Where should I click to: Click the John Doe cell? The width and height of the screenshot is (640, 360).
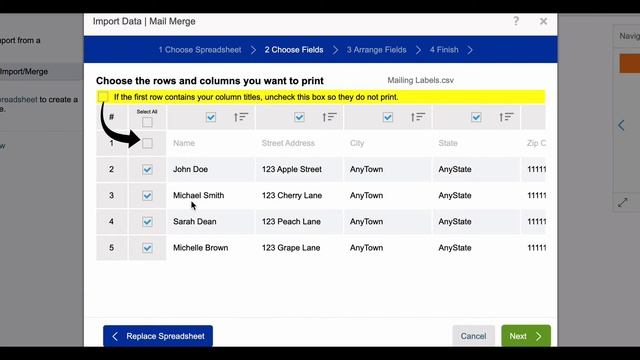(x=211, y=169)
